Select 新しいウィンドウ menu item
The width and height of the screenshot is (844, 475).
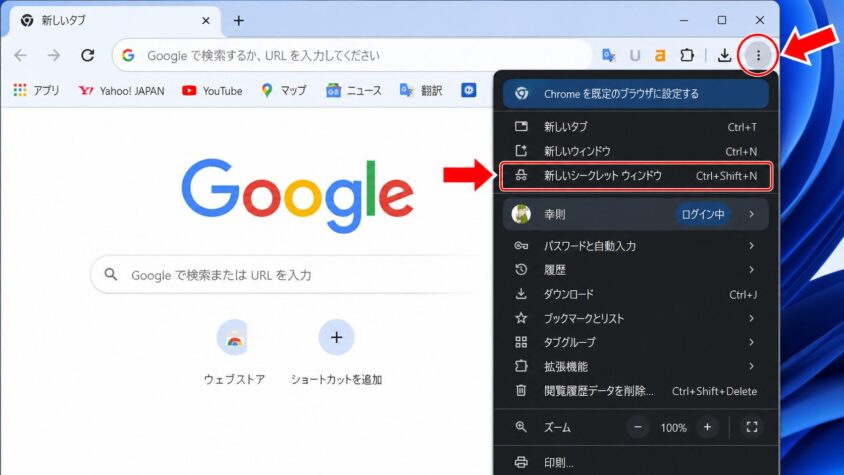[636, 151]
